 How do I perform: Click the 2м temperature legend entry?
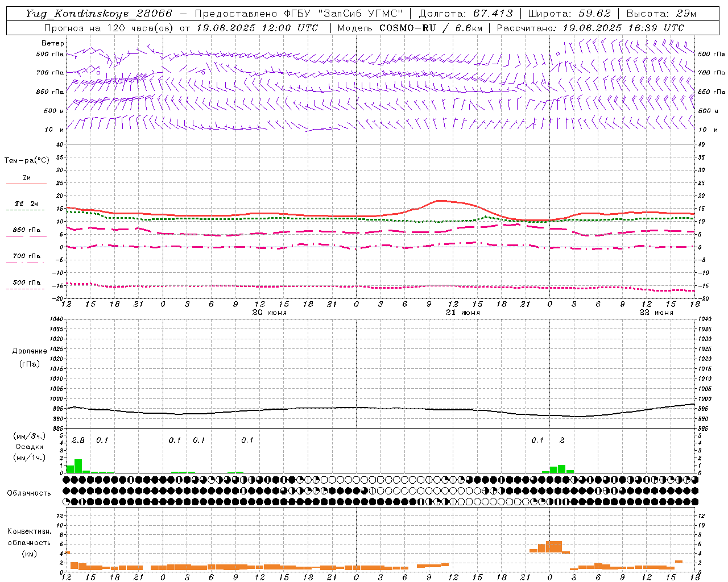(27, 178)
